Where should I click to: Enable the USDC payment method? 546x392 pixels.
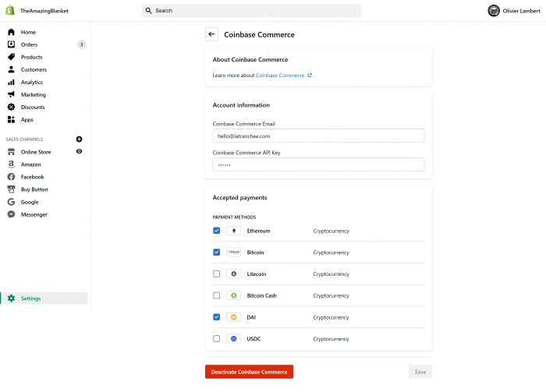[x=217, y=338]
